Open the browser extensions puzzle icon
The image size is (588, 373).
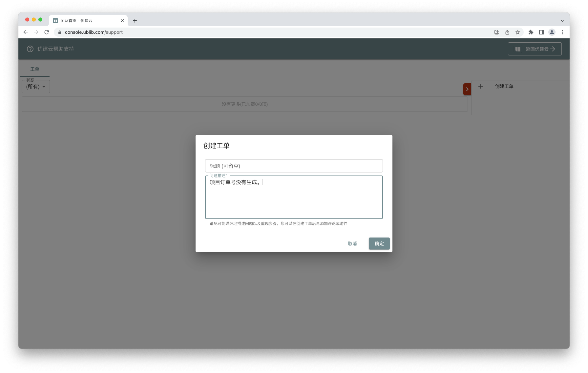531,32
